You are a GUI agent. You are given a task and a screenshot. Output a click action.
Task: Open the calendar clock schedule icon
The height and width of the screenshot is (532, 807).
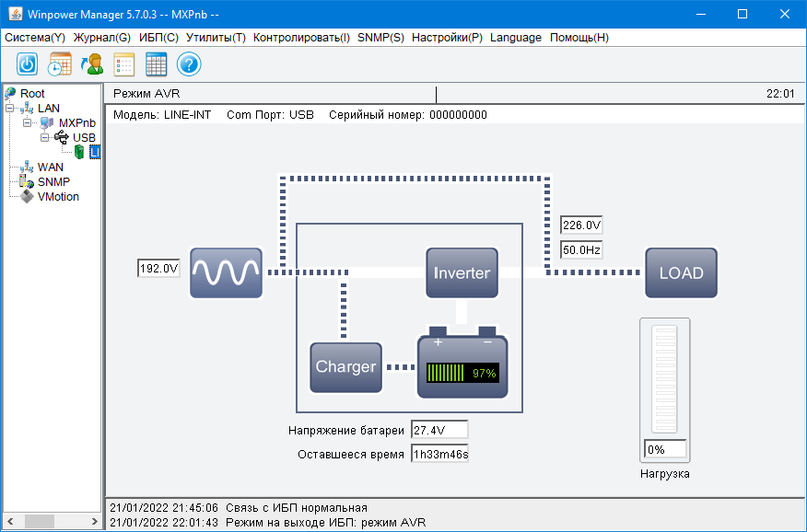(60, 64)
